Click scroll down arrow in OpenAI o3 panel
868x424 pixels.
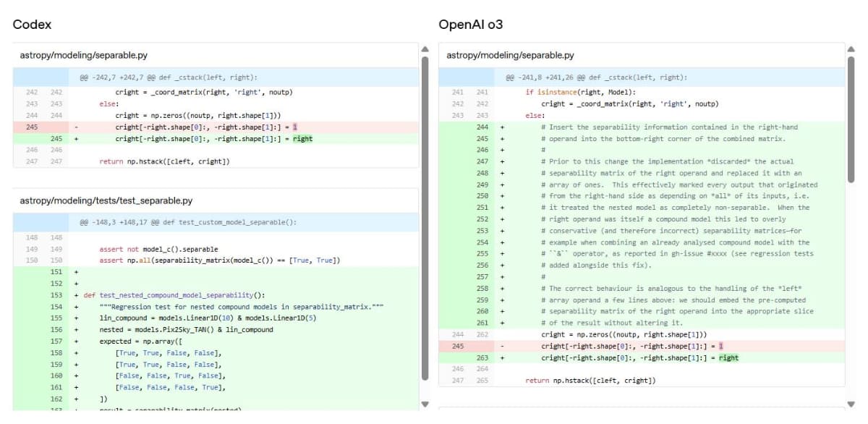(851, 404)
